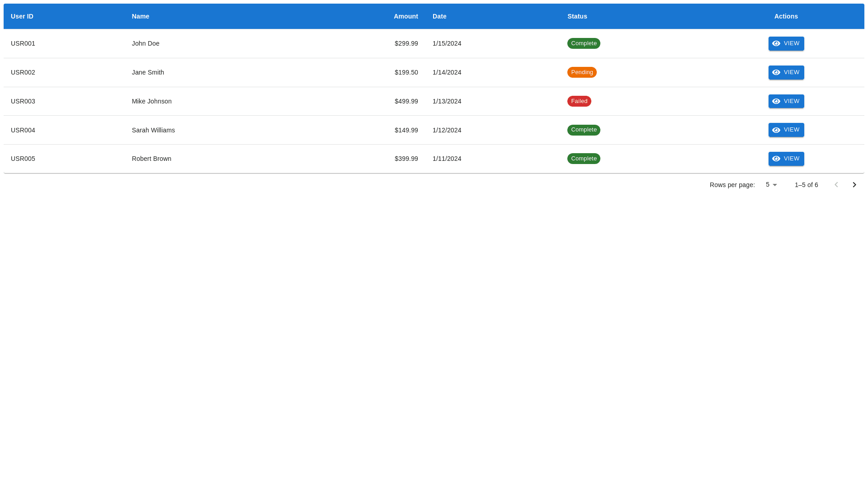Click the eye icon in John Doe's row

coord(776,43)
